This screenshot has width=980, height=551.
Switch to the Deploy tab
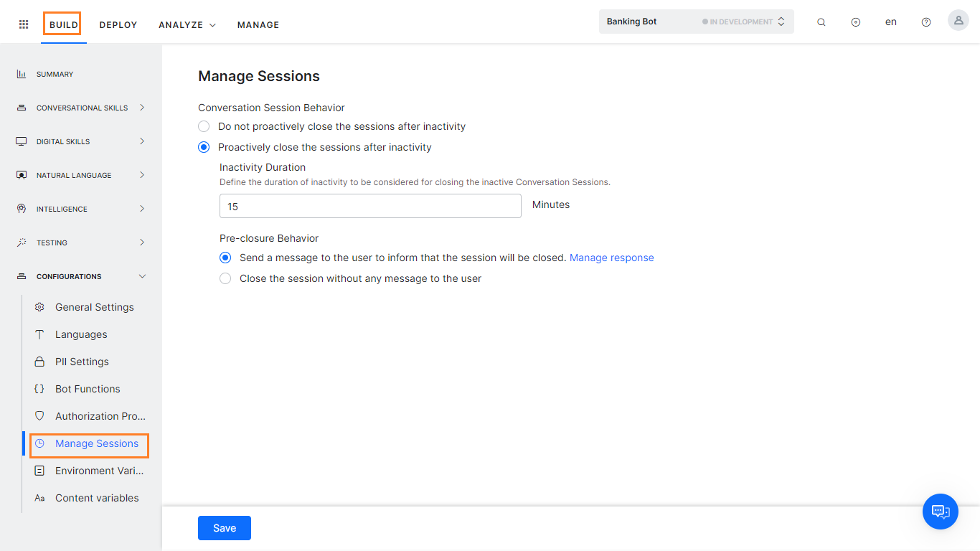click(118, 24)
